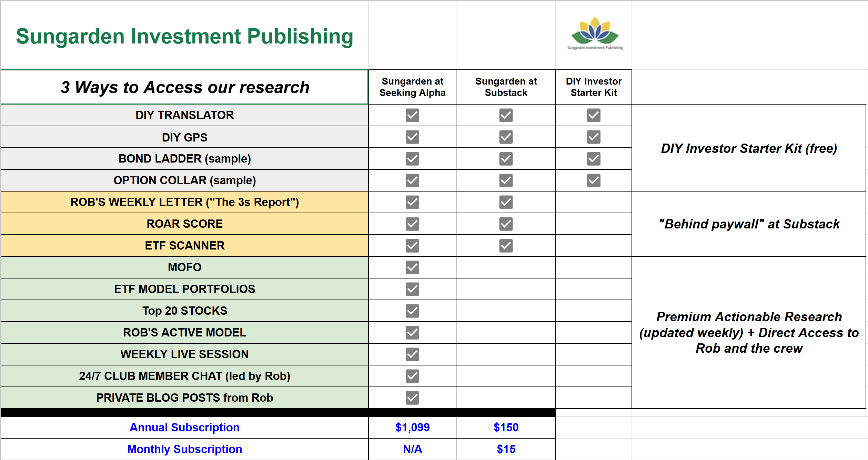Uncheck Option Collar box under Seeking Alpha
868x460 pixels.
click(412, 180)
